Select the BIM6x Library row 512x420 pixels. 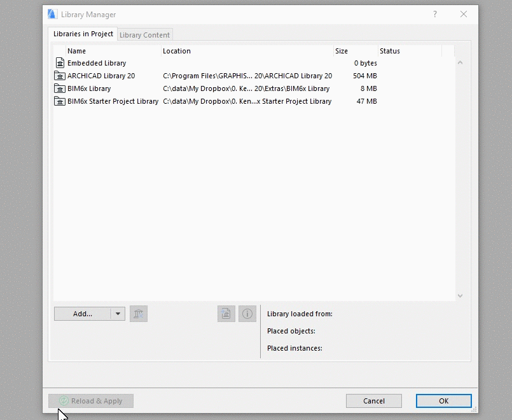tap(254, 88)
